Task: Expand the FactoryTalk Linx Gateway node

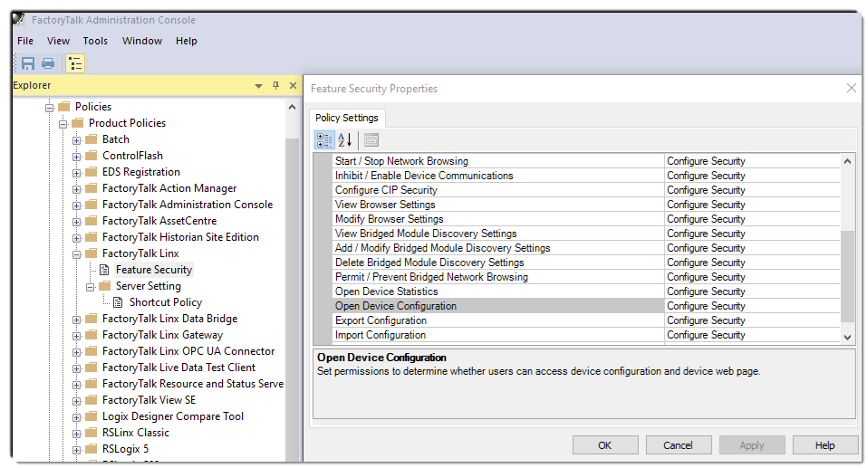Action: [77, 336]
